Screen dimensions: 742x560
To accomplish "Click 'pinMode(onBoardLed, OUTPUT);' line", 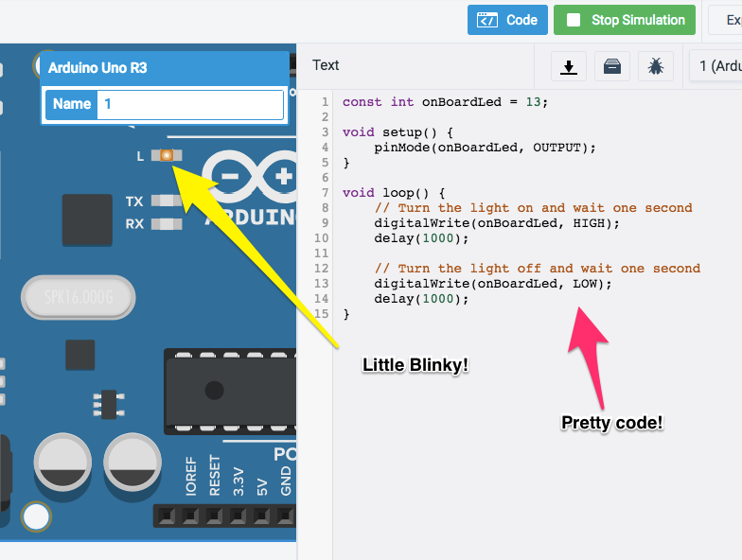I will click(x=485, y=148).
